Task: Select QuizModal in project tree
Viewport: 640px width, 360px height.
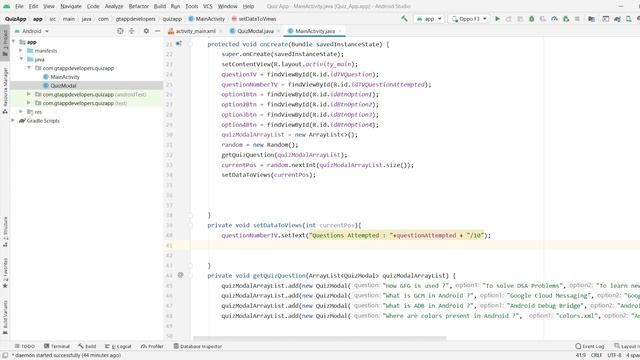Action: (63, 85)
